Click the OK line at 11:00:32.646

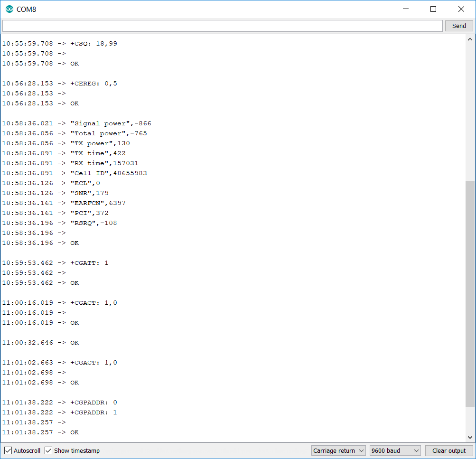(x=40, y=343)
